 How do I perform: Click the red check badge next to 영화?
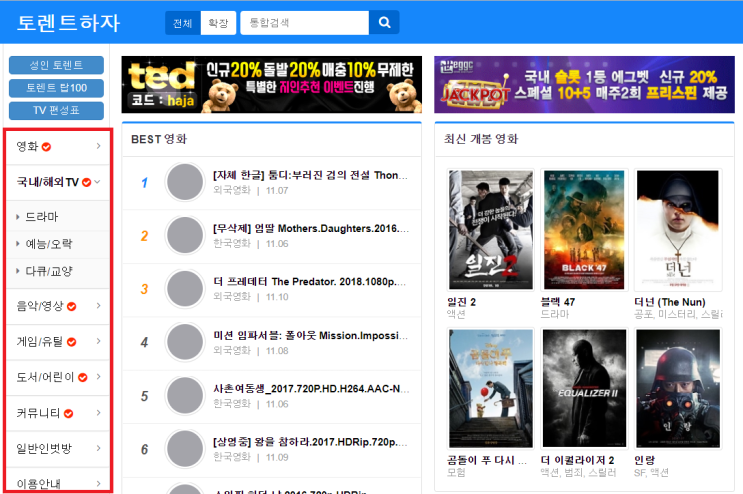pos(46,147)
